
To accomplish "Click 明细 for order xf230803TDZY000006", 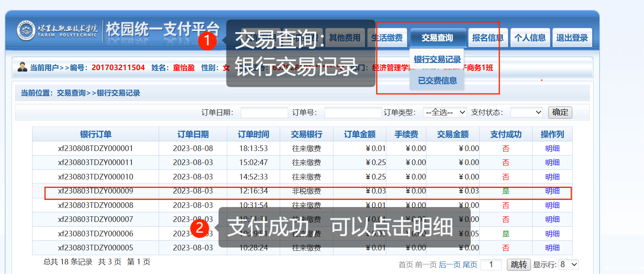I will (x=552, y=234).
